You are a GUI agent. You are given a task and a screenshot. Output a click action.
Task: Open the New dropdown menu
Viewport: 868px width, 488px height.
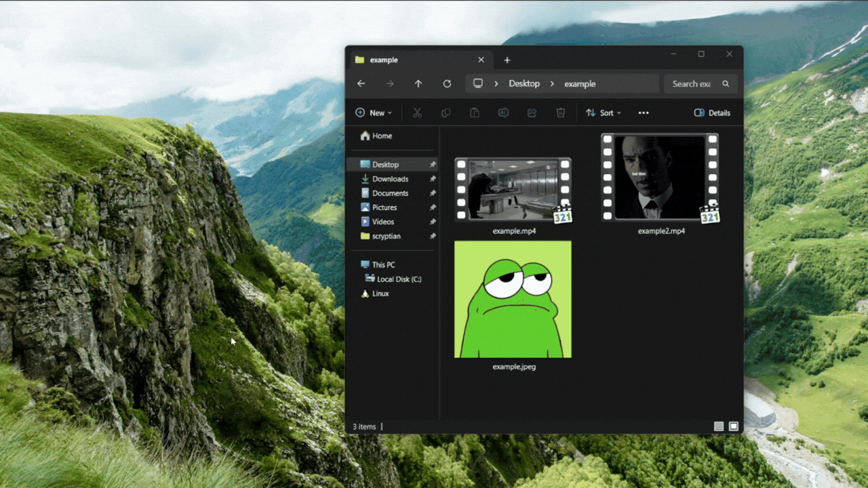[374, 113]
